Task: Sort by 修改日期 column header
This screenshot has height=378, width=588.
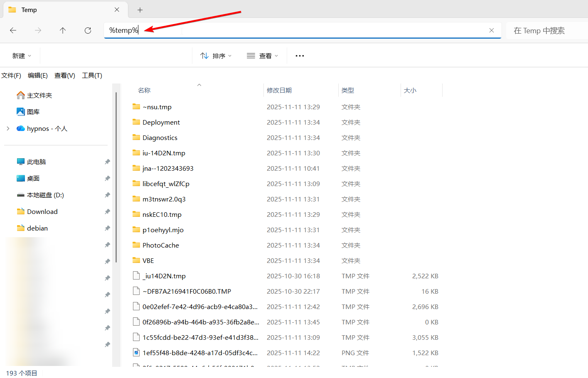Action: 279,90
